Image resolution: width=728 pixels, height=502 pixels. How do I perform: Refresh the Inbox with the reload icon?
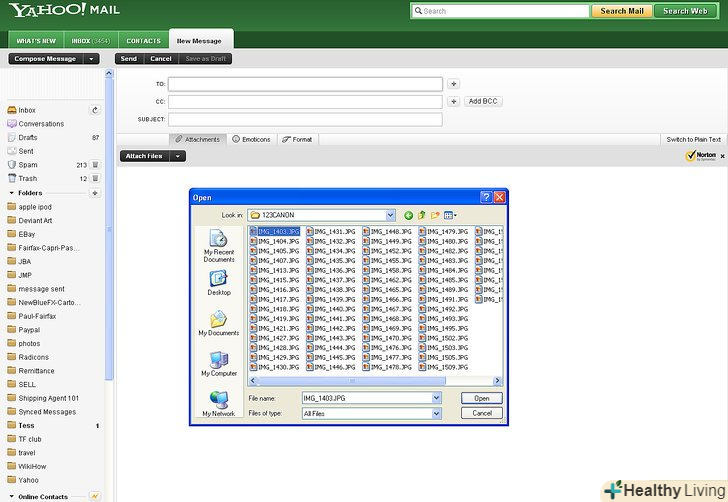95,110
